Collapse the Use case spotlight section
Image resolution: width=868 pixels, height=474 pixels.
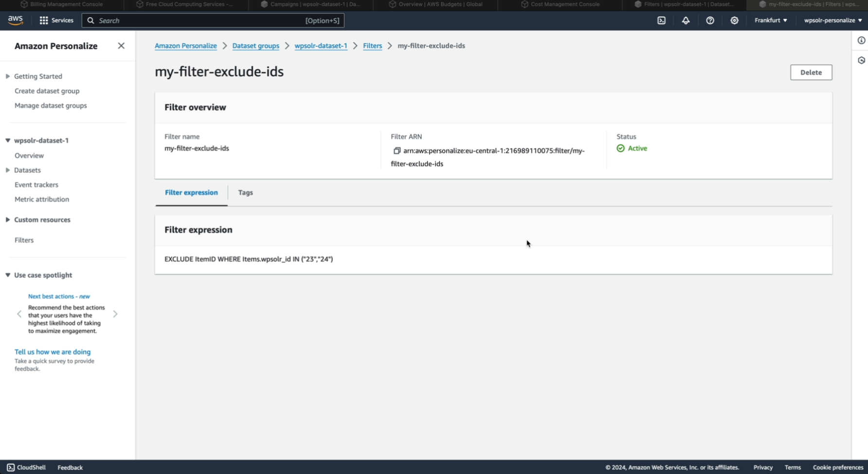(x=8, y=275)
